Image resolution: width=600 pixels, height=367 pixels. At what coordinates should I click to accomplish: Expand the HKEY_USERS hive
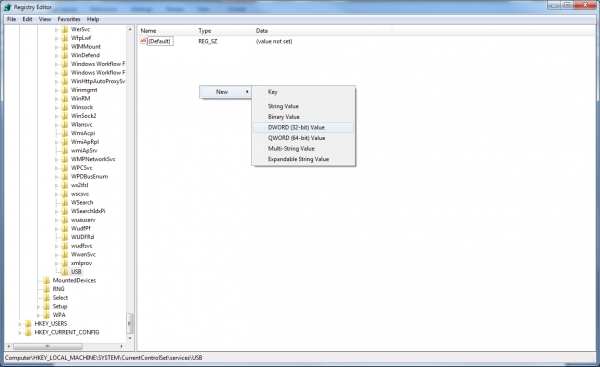[20, 324]
